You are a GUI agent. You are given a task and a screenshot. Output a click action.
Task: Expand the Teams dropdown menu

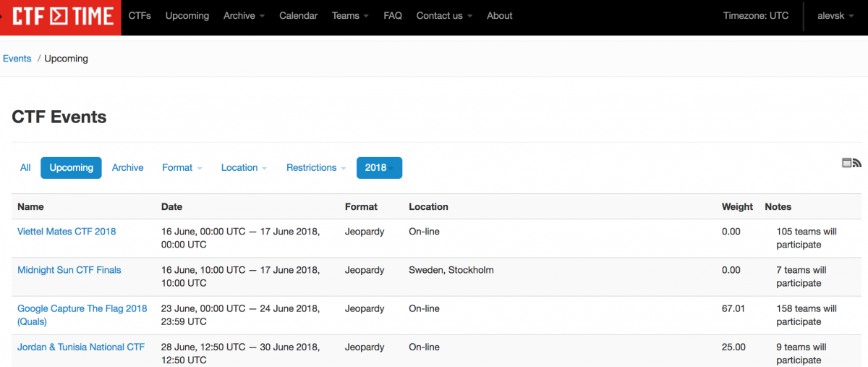(x=350, y=15)
